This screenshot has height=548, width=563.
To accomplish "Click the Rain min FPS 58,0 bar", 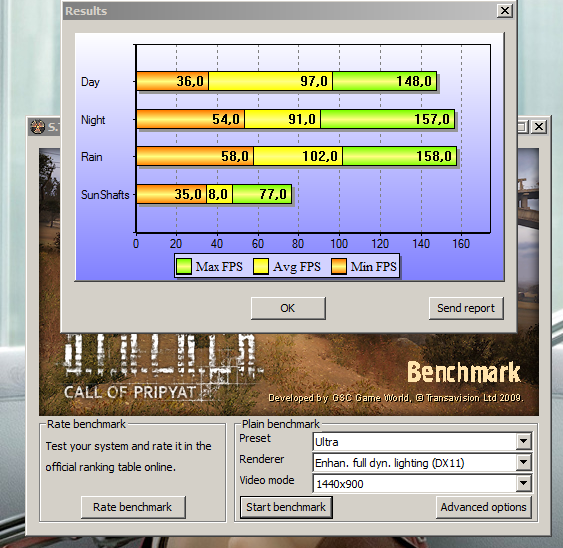I will pos(195,156).
